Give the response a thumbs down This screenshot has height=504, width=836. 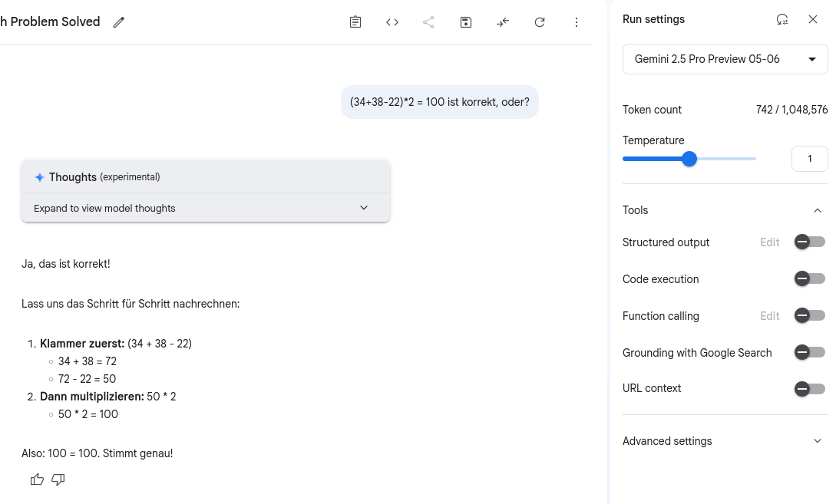pos(58,479)
